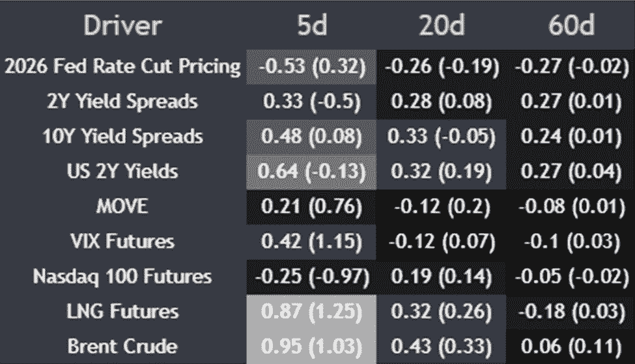The height and width of the screenshot is (364, 635).
Task: Select the Brent Crude row label
Action: tap(122, 346)
